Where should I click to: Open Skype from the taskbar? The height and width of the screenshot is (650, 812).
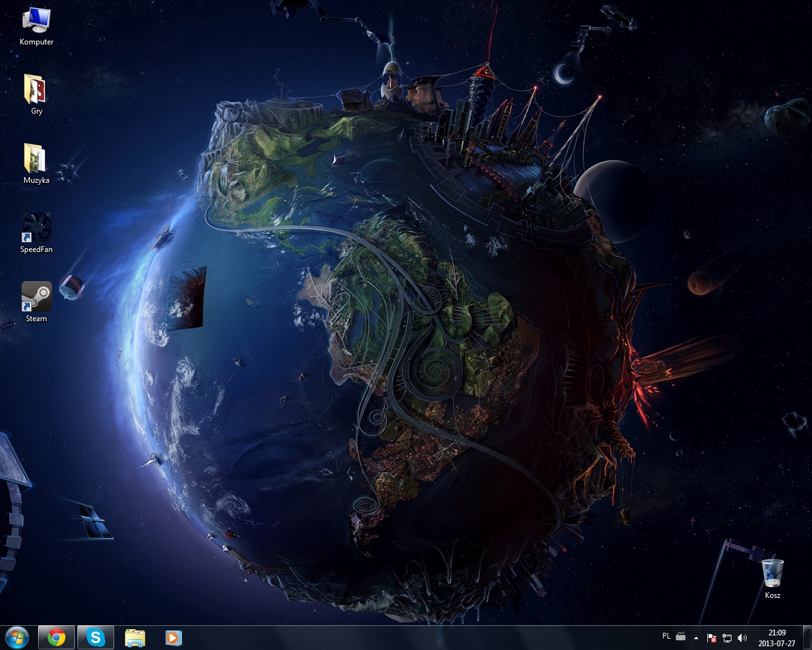[x=96, y=637]
